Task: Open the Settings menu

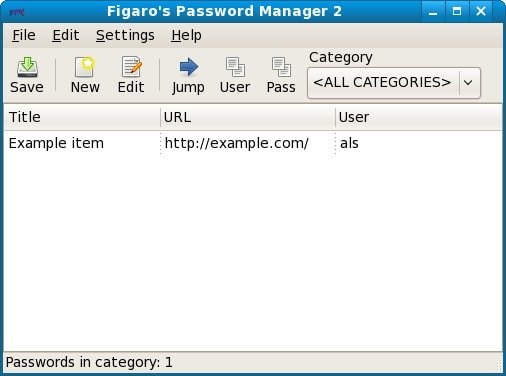Action: 125,35
